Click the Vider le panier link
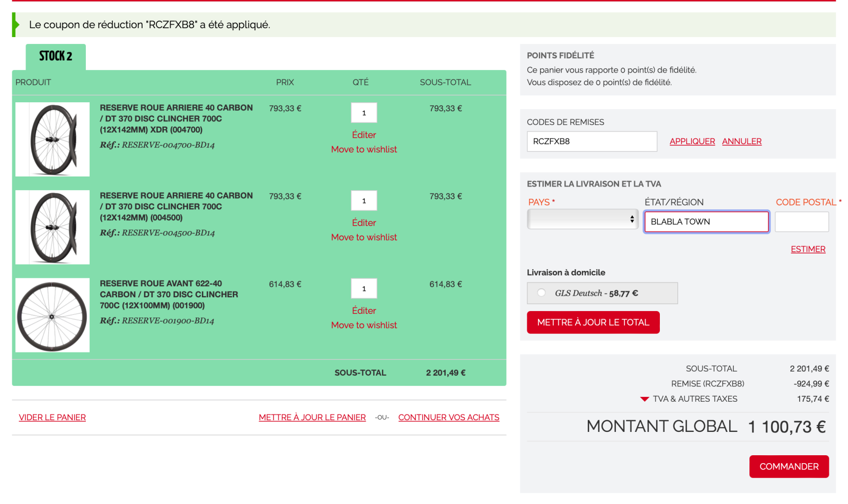 point(52,418)
